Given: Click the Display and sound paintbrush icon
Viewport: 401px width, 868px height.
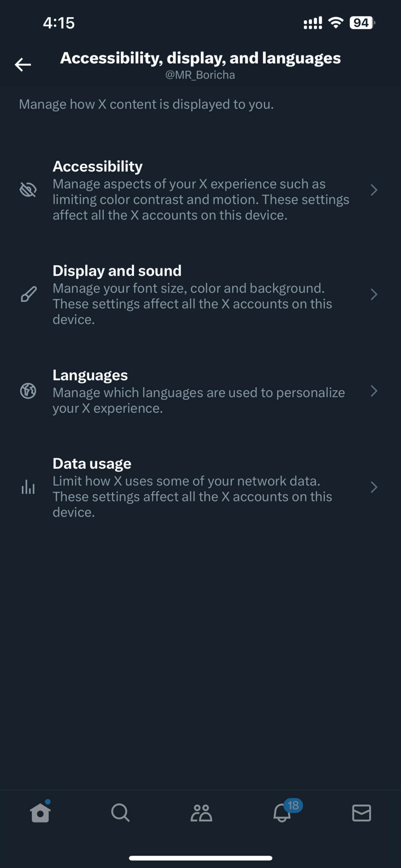Looking at the screenshot, I should pos(29,294).
